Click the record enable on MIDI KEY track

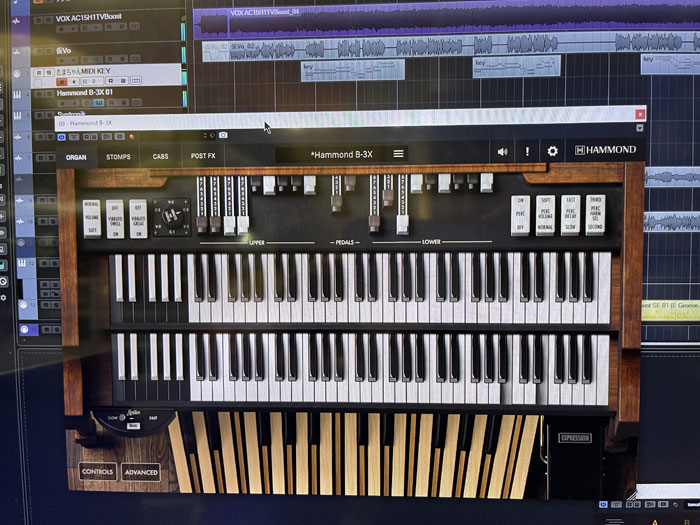(x=62, y=82)
